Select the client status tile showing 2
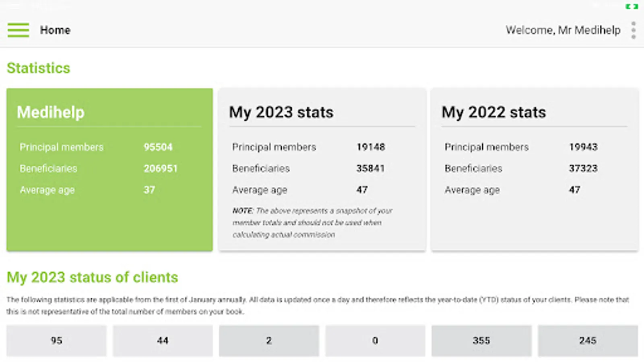This screenshot has height=362, width=644. 269,341
